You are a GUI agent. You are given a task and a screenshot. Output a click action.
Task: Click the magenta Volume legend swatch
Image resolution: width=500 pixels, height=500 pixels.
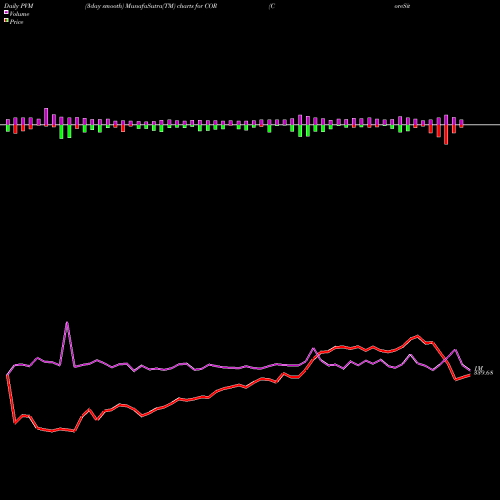(6, 12)
